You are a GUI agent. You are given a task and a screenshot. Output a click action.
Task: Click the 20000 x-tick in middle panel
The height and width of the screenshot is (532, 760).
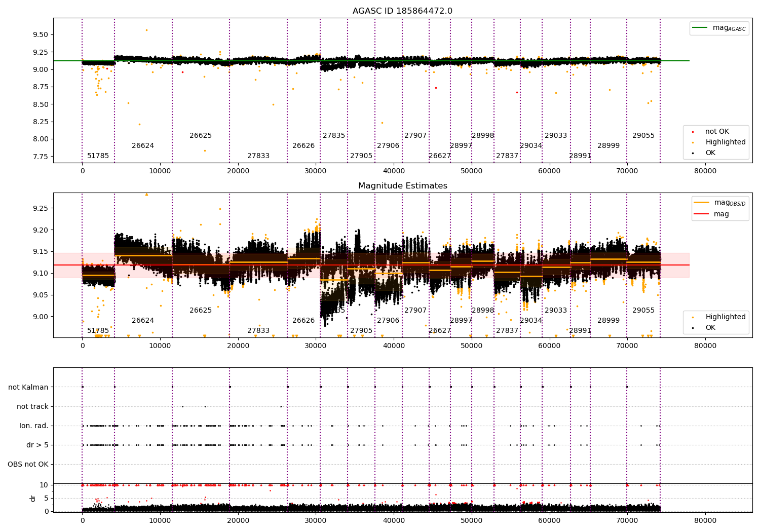[x=238, y=346]
